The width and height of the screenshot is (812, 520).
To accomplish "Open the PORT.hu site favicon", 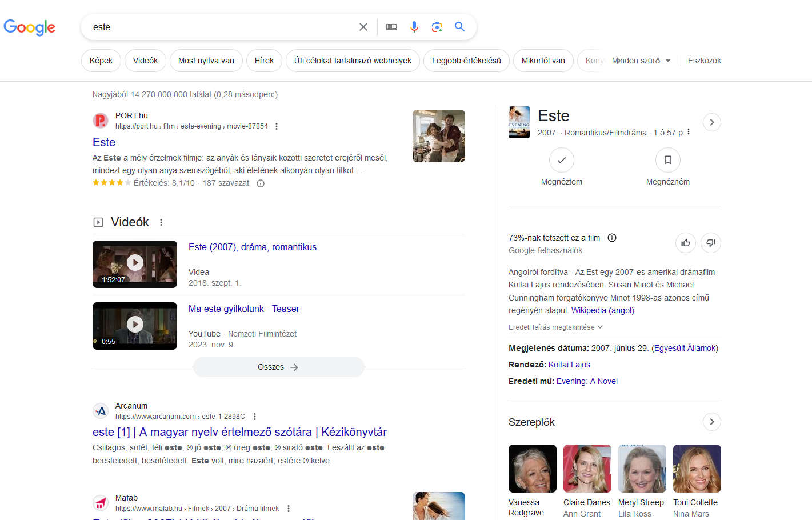I will pyautogui.click(x=101, y=121).
